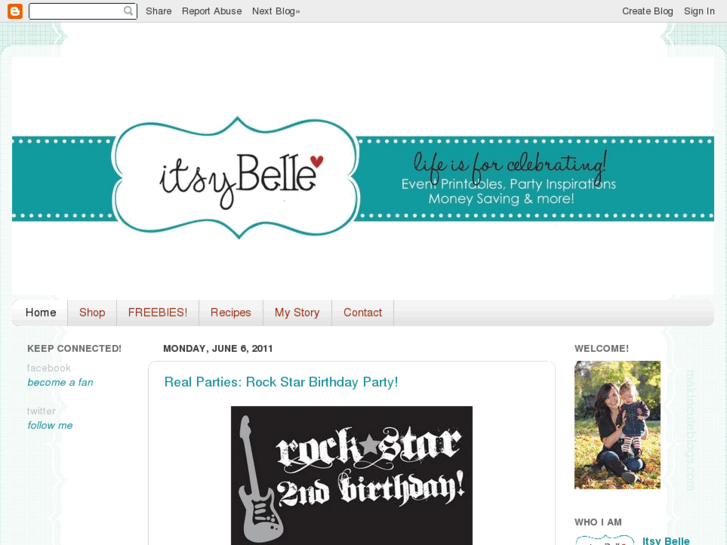Go to Next Blog

(276, 11)
